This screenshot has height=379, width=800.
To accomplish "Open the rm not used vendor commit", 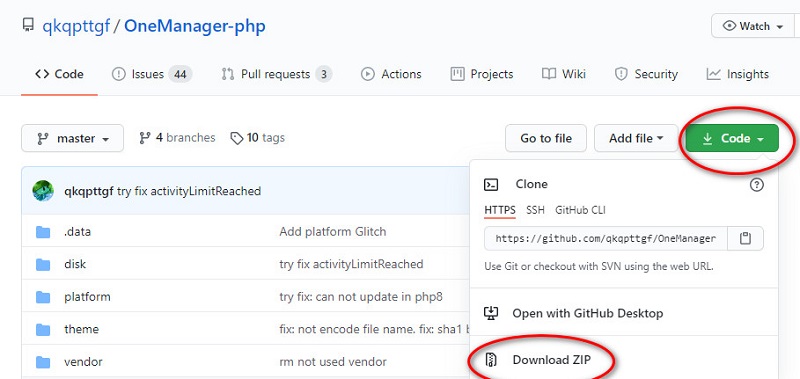I will [x=333, y=362].
